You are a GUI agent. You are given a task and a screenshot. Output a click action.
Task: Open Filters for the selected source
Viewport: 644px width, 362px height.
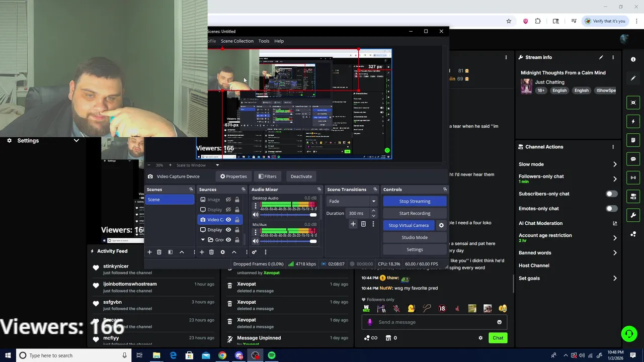(267, 176)
